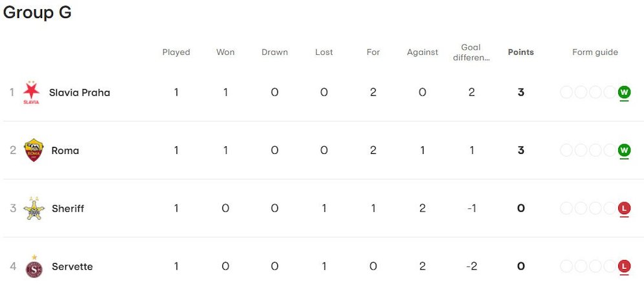The height and width of the screenshot is (293, 644).
Task: Open the Servette team link
Action: click(72, 266)
